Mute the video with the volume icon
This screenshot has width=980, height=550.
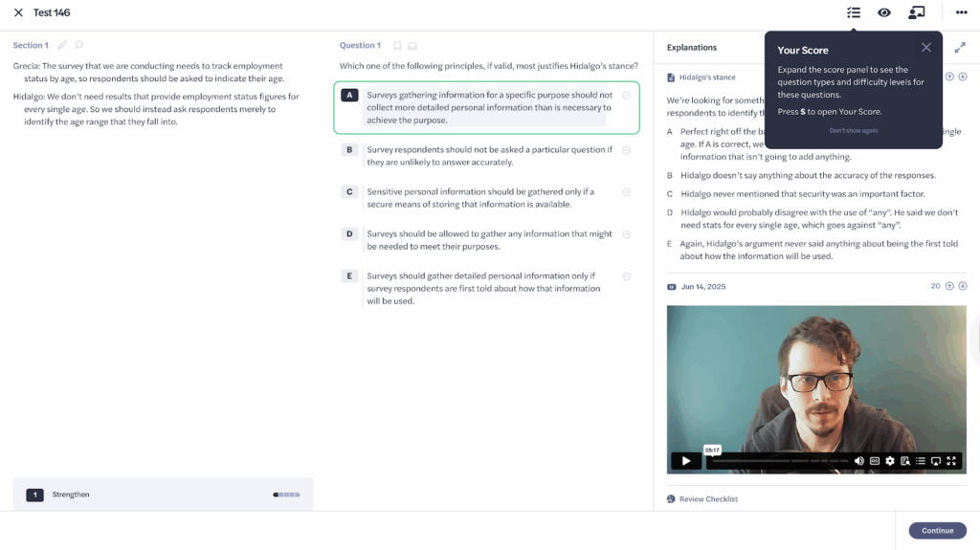tap(859, 461)
